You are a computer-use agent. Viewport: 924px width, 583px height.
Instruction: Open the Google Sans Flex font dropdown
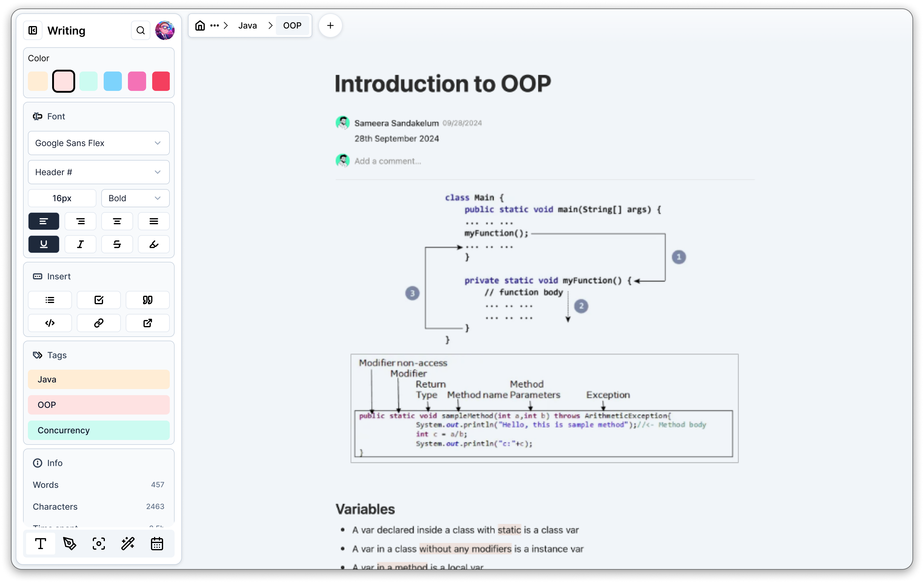99,143
